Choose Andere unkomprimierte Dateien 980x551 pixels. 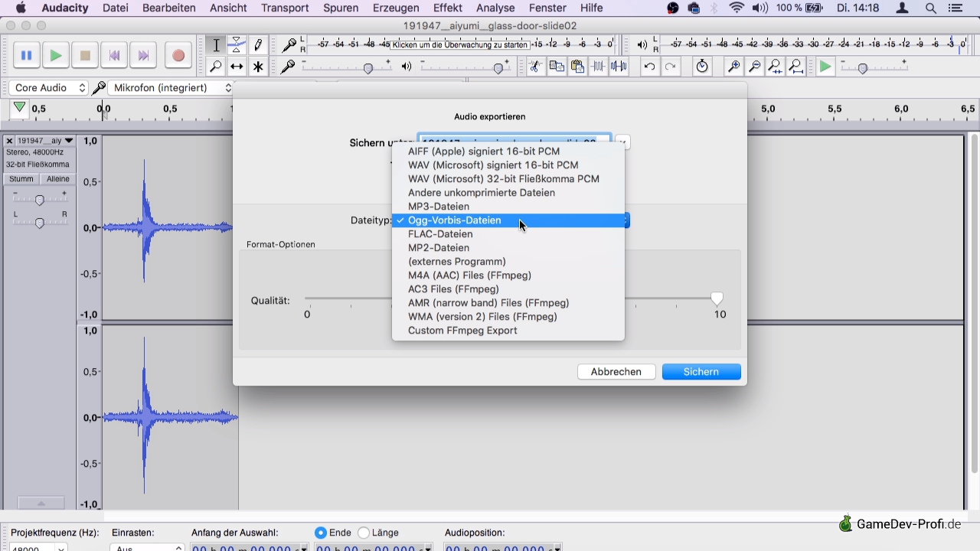pos(508,193)
